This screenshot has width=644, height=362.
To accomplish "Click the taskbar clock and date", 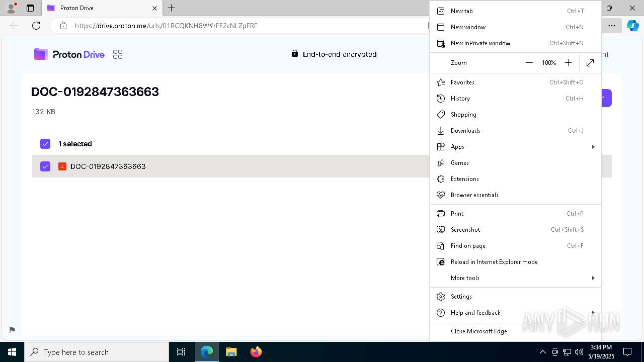I will (601, 352).
